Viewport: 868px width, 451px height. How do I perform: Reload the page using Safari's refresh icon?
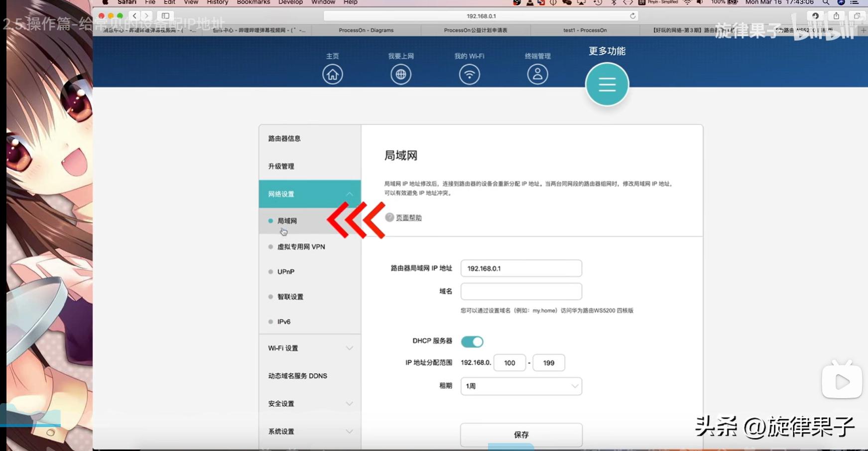tap(632, 16)
